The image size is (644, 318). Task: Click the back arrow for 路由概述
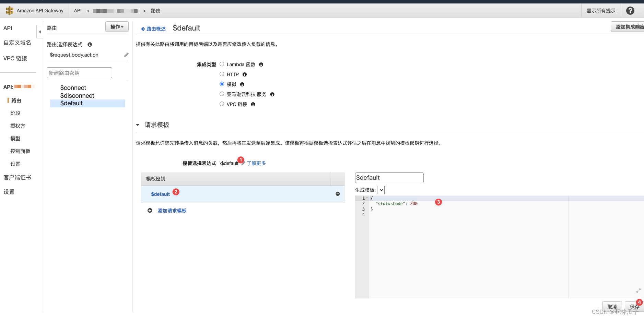[143, 29]
